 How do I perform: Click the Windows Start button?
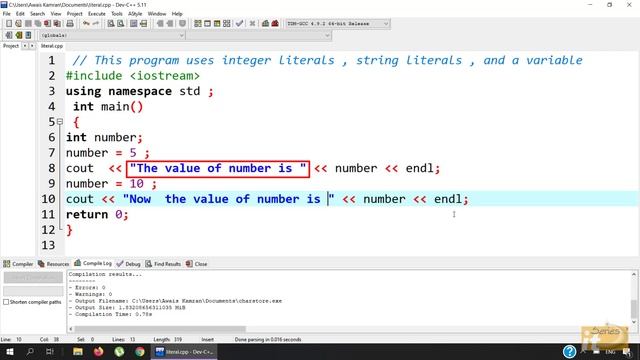[10, 351]
